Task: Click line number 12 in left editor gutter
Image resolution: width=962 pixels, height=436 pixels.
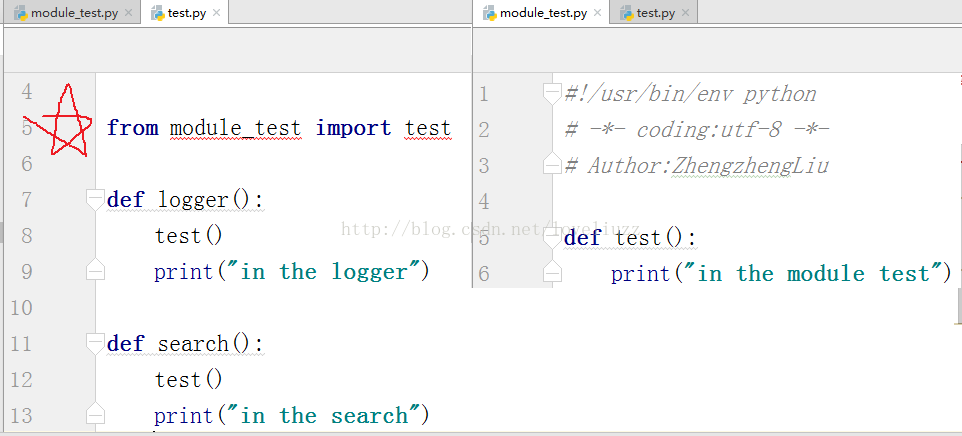Action: pyautogui.click(x=21, y=380)
